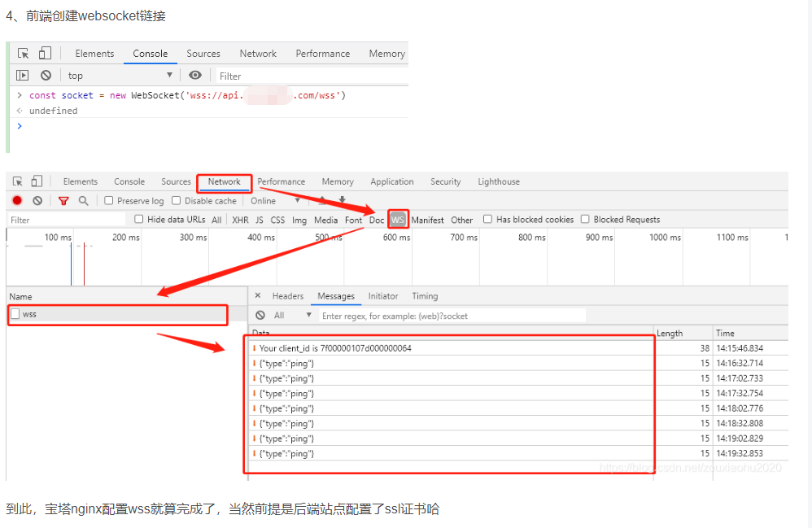Clear WebSocket messages with the ban icon
The height and width of the screenshot is (528, 812).
pos(260,316)
